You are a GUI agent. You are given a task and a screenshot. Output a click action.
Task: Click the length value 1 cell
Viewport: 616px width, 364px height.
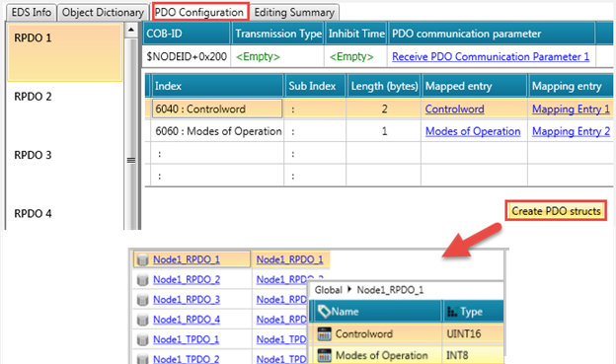point(384,131)
